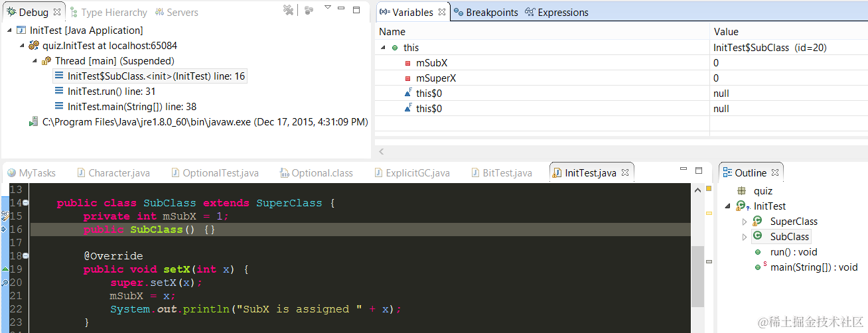Close the Outline view tab
868x333 pixels.
774,172
